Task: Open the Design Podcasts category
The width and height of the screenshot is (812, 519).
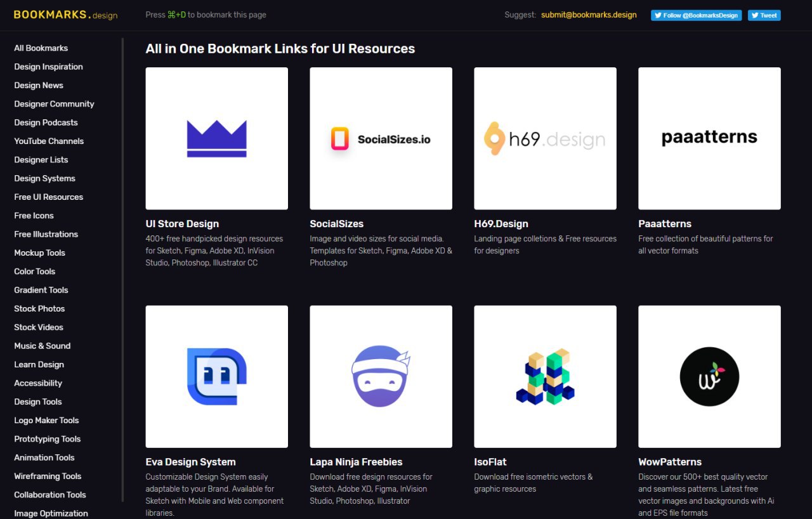Action: point(46,122)
